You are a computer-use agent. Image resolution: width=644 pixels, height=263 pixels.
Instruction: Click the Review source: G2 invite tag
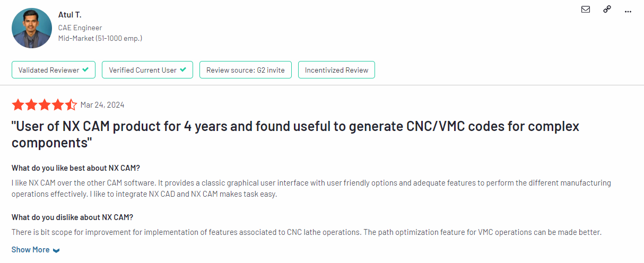point(245,70)
